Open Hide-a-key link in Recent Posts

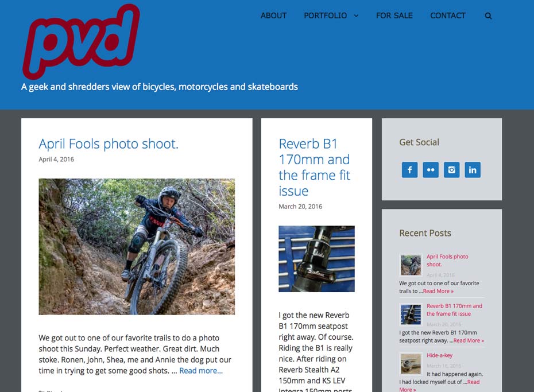(x=439, y=355)
